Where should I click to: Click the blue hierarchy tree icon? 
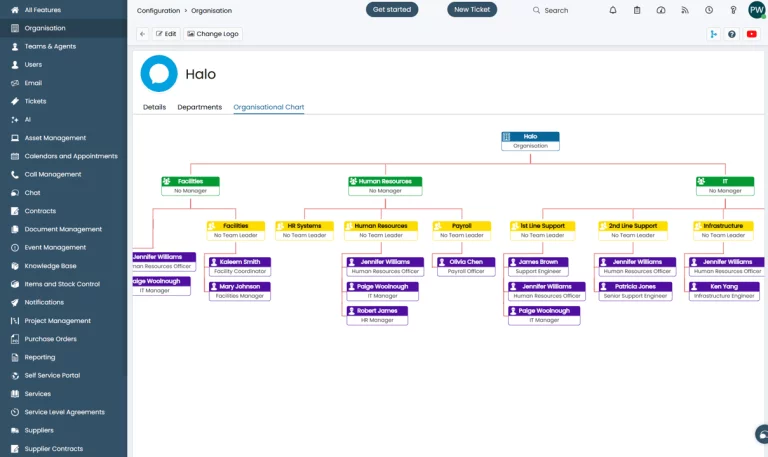tap(714, 34)
